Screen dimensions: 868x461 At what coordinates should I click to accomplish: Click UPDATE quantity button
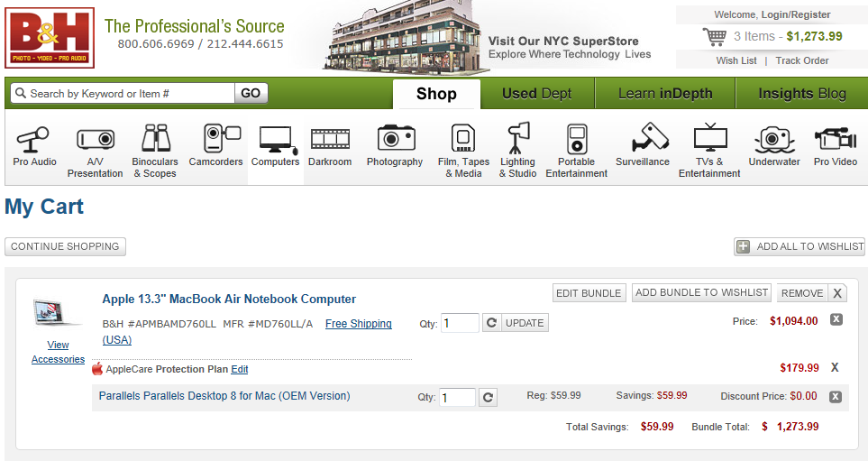525,323
